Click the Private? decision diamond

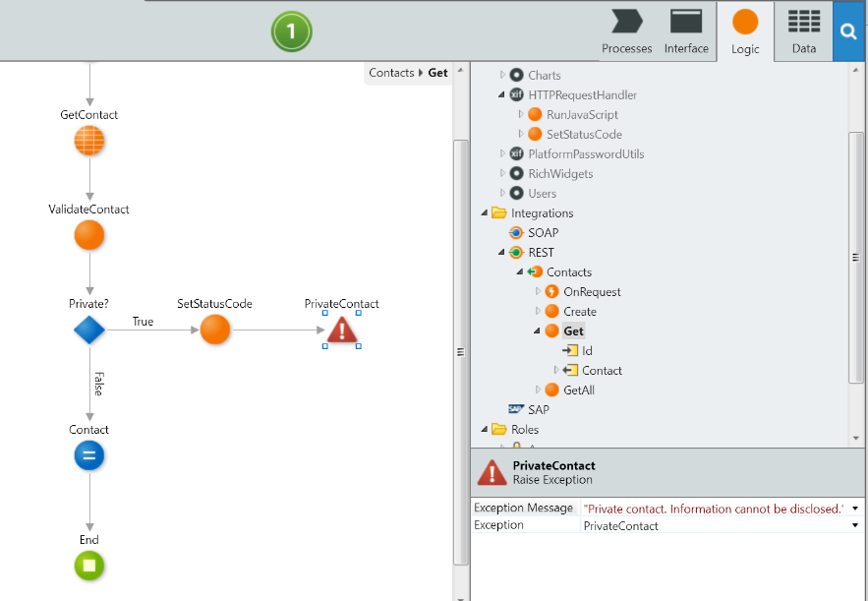point(89,331)
